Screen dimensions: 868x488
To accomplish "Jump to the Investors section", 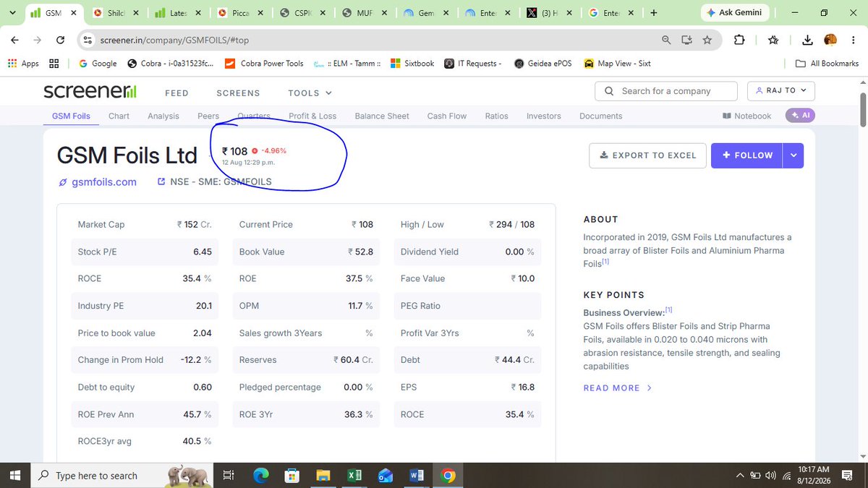I will pos(543,116).
